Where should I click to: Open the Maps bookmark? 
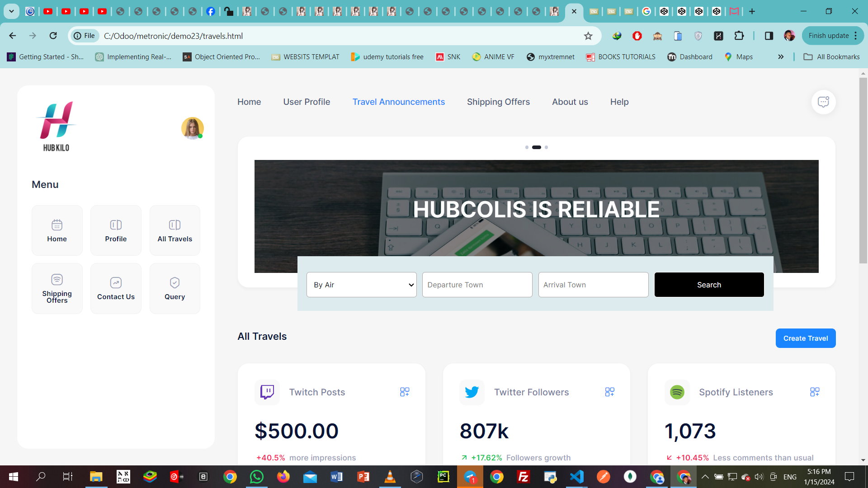pos(739,57)
